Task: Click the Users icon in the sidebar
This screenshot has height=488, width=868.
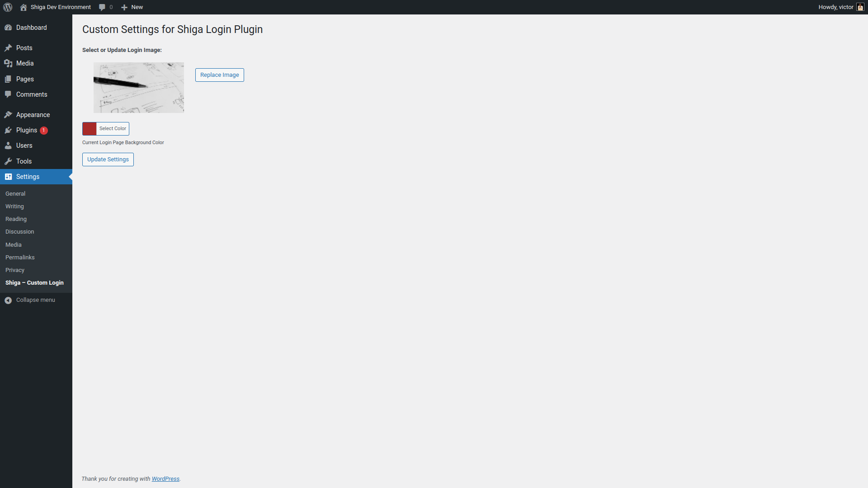Action: pyautogui.click(x=8, y=145)
